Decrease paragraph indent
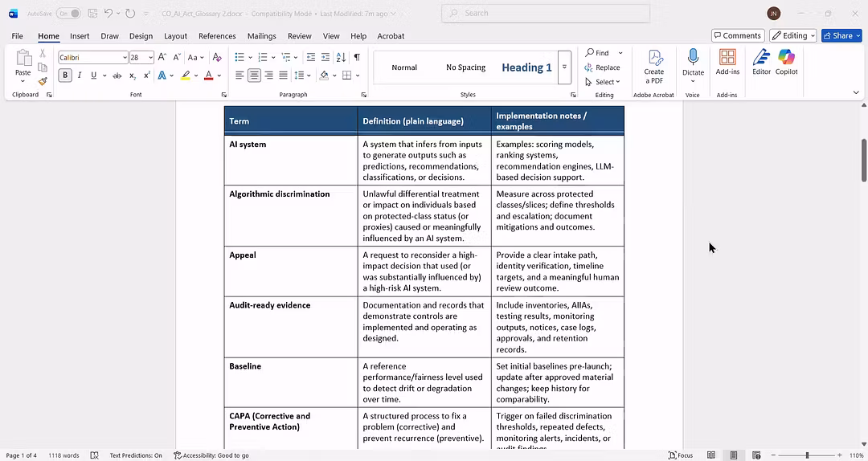This screenshot has width=868, height=461. click(x=311, y=57)
